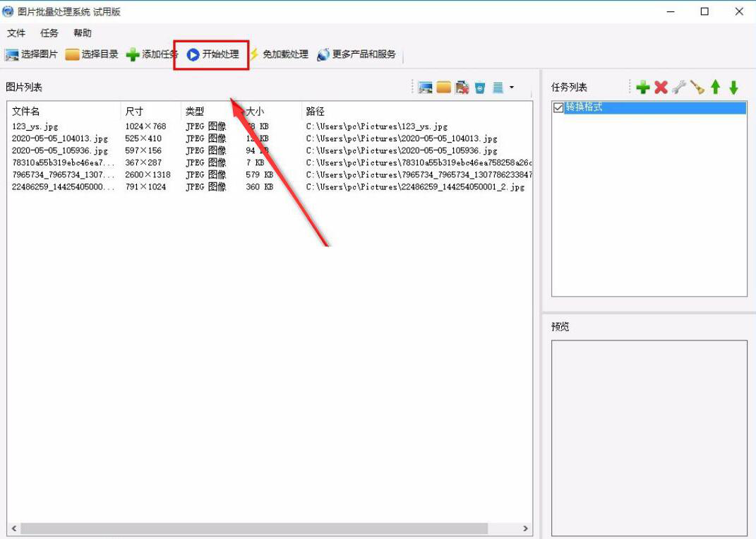Click the 选择目录 toolbar button
Screen dimensions: 756x539
92,54
